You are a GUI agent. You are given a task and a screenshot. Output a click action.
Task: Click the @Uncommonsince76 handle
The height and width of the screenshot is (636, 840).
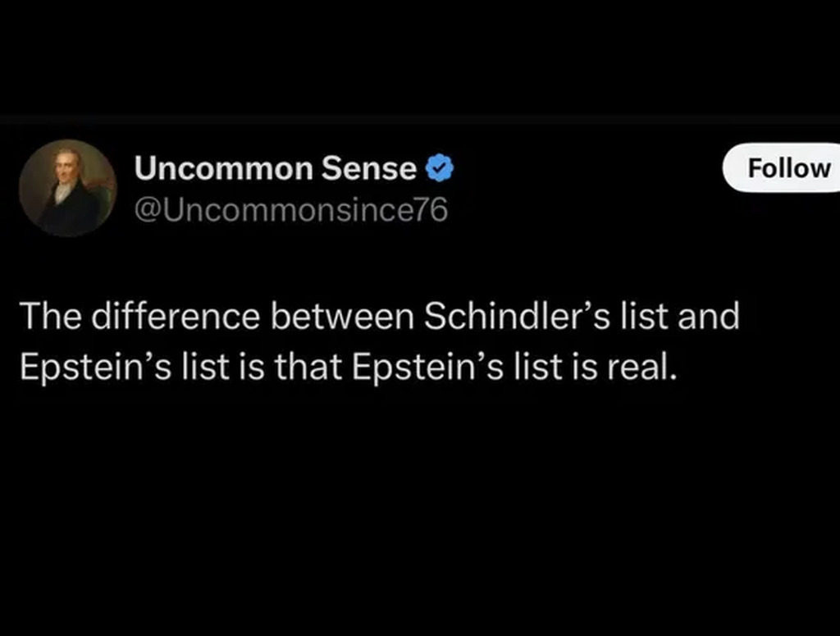tap(291, 211)
